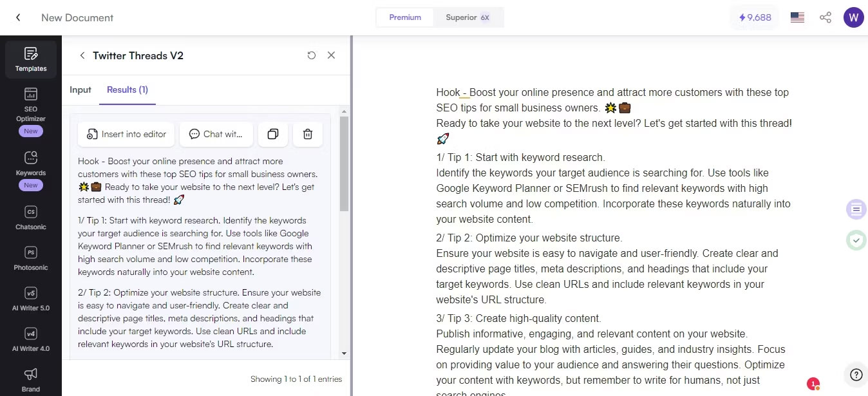Open AI Writer 5.0 in the sidebar

coord(31,299)
